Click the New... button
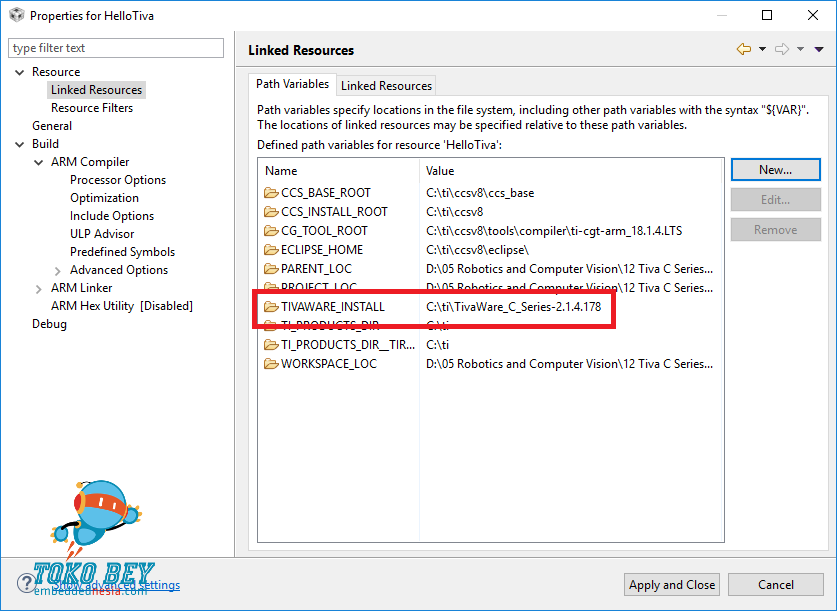Image resolution: width=837 pixels, height=611 pixels. (x=776, y=170)
